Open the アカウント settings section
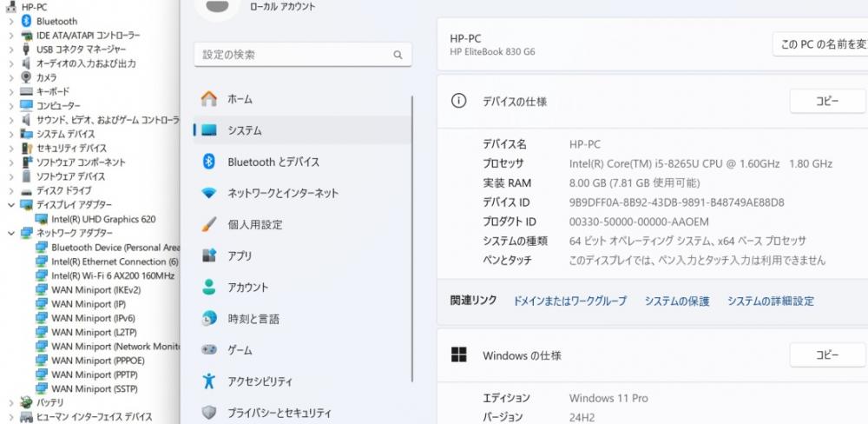This screenshot has height=424, width=868. point(302,287)
